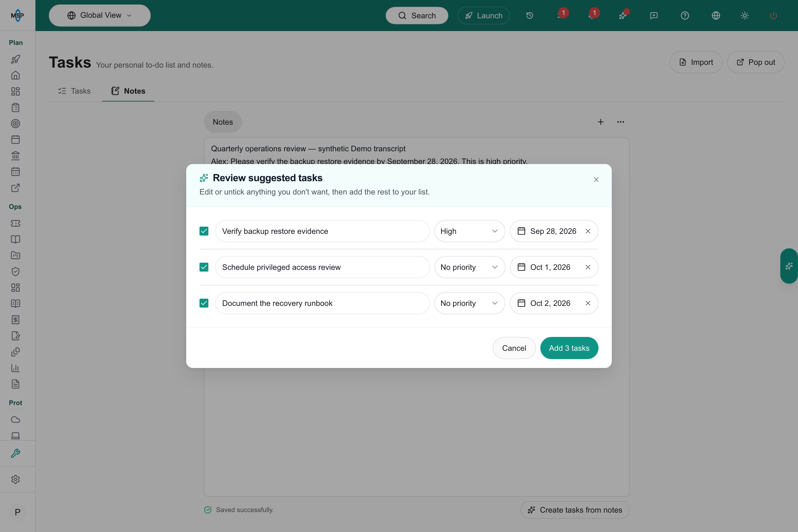The width and height of the screenshot is (798, 532).
Task: Edit the 'Verify backup restore evidence' field
Action: click(x=322, y=231)
